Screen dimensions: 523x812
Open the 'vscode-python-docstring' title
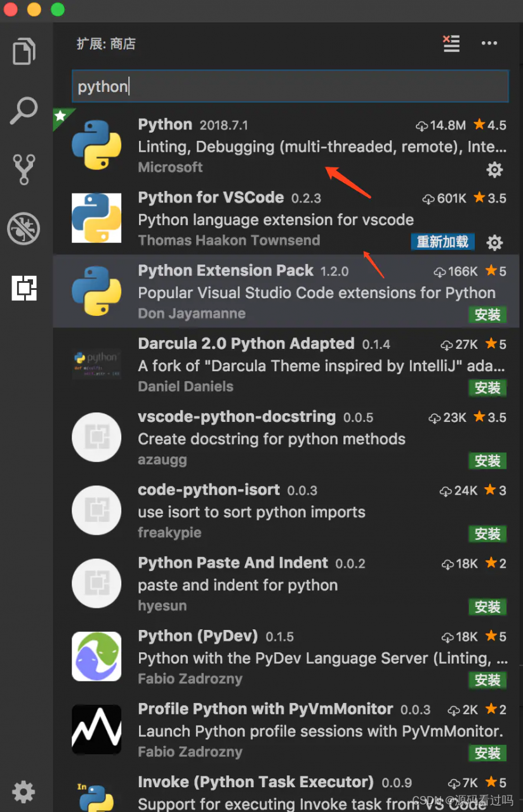tap(237, 417)
